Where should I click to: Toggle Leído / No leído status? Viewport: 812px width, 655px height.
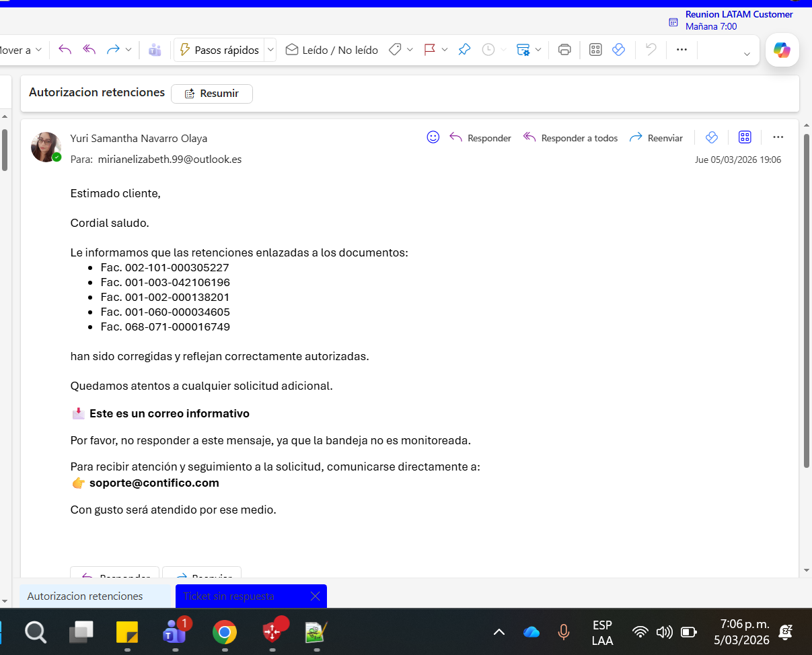tap(331, 50)
